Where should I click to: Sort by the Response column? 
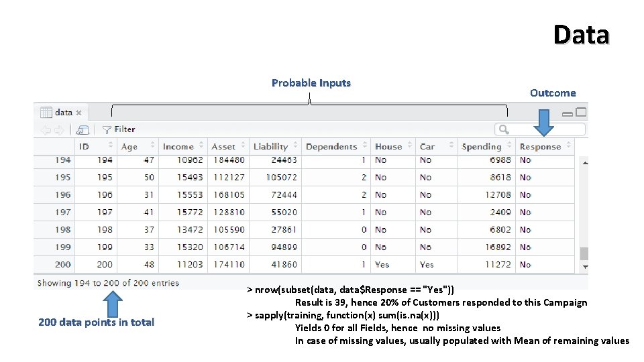coord(545,147)
